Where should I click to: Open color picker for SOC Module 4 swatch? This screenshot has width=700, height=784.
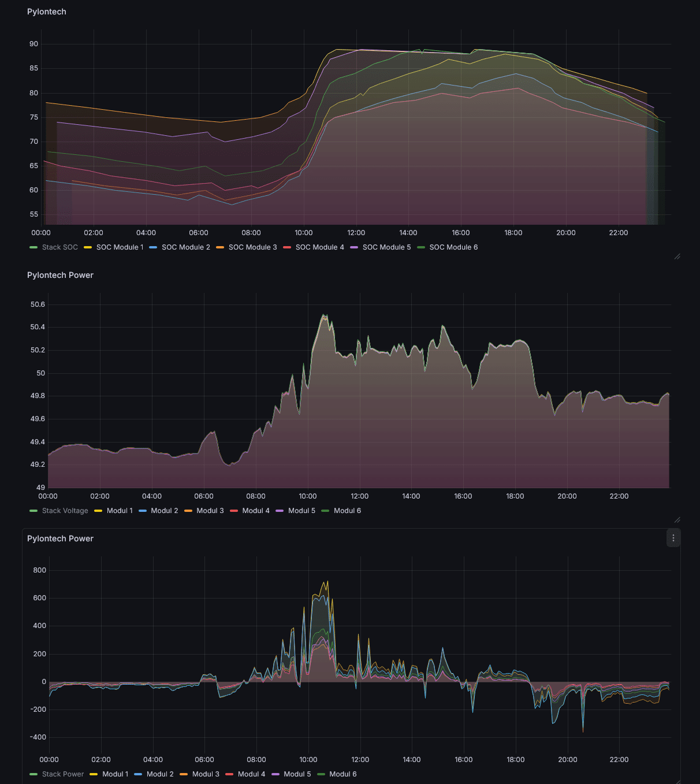pyautogui.click(x=287, y=247)
